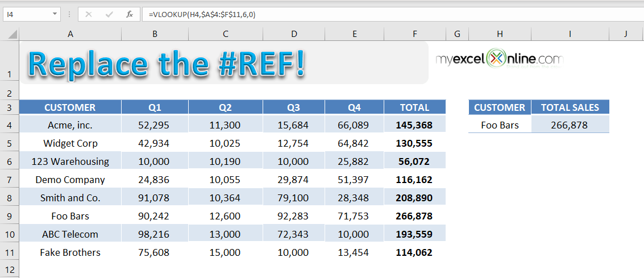644x278 pixels.
Task: Click the 'Acme, inc.' cell
Action: pyautogui.click(x=70, y=125)
